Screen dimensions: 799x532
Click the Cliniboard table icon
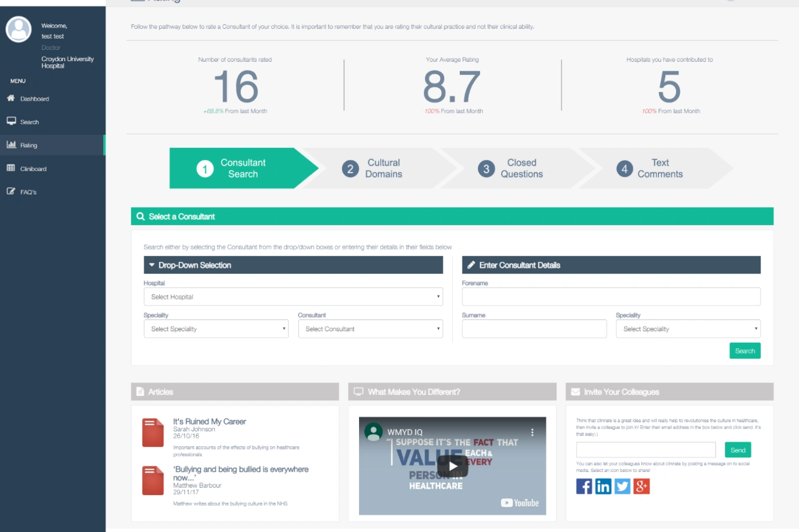click(11, 168)
